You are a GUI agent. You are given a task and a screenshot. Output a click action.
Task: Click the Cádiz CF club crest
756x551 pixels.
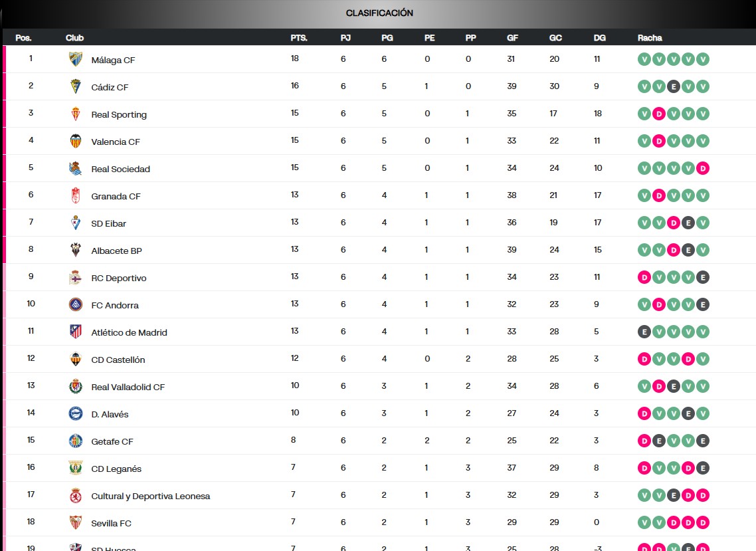click(x=76, y=86)
